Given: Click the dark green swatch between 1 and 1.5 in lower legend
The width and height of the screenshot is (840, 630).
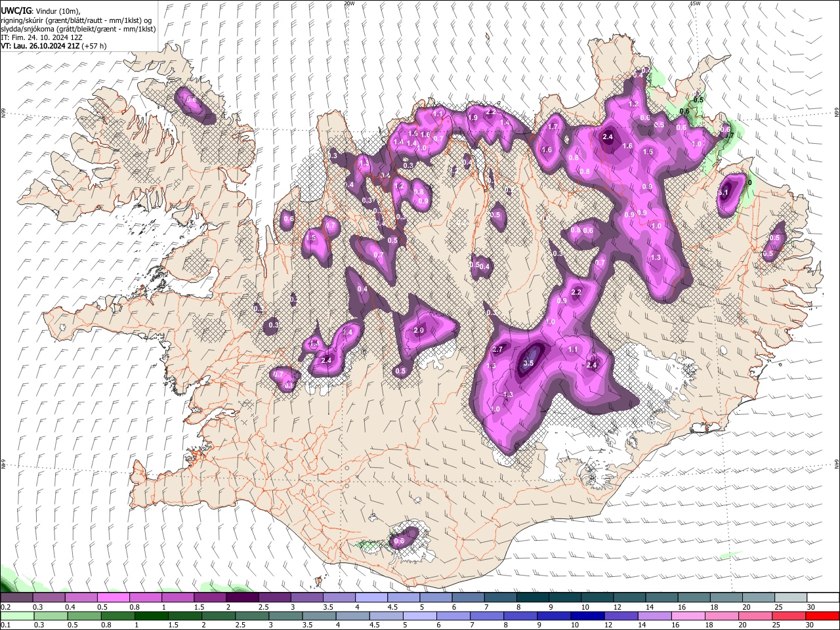Looking at the screenshot, I should tap(152, 616).
